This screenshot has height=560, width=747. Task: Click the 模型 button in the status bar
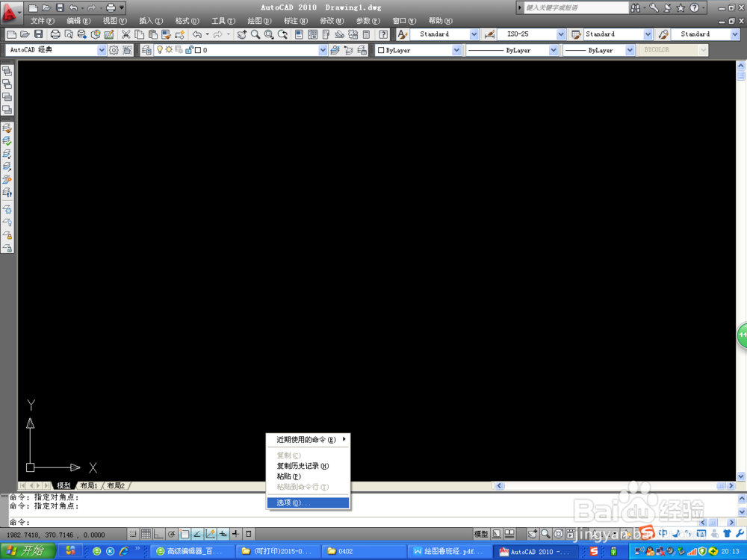480,535
